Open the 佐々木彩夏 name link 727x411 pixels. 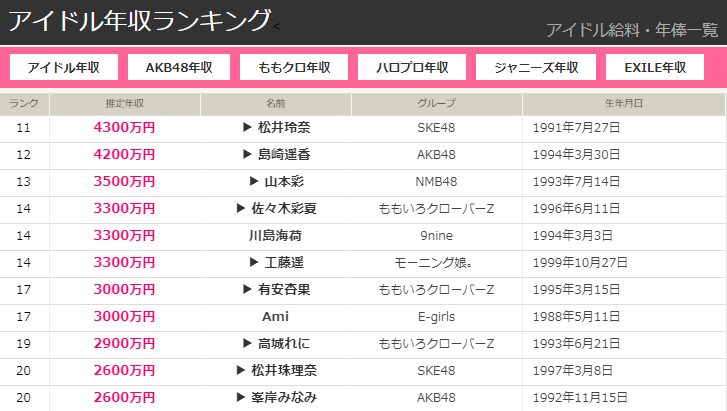[x=284, y=208]
